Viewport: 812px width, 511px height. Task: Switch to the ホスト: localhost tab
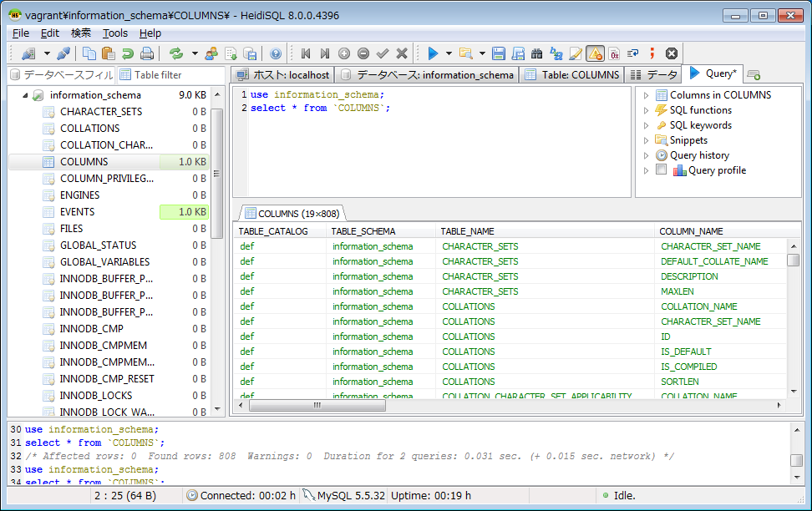pos(282,75)
